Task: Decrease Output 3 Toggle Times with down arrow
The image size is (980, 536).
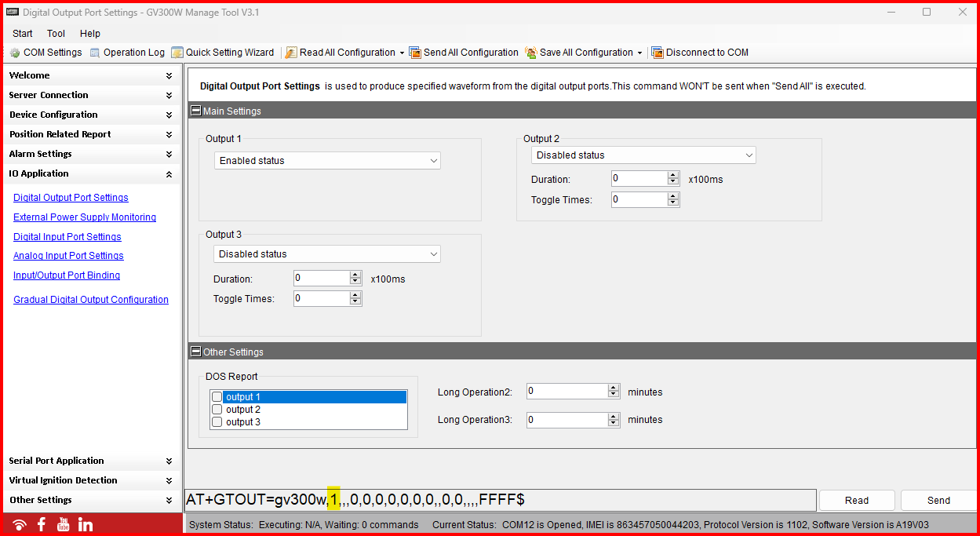Action: pos(355,302)
